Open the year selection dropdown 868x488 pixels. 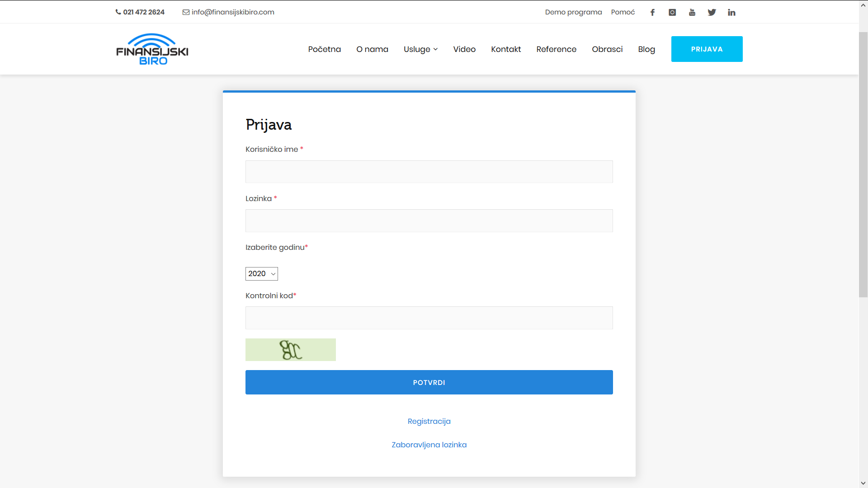coord(261,274)
